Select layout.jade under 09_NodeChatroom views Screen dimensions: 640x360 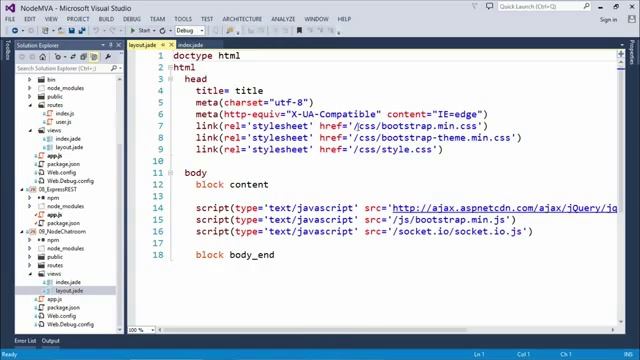point(69,291)
